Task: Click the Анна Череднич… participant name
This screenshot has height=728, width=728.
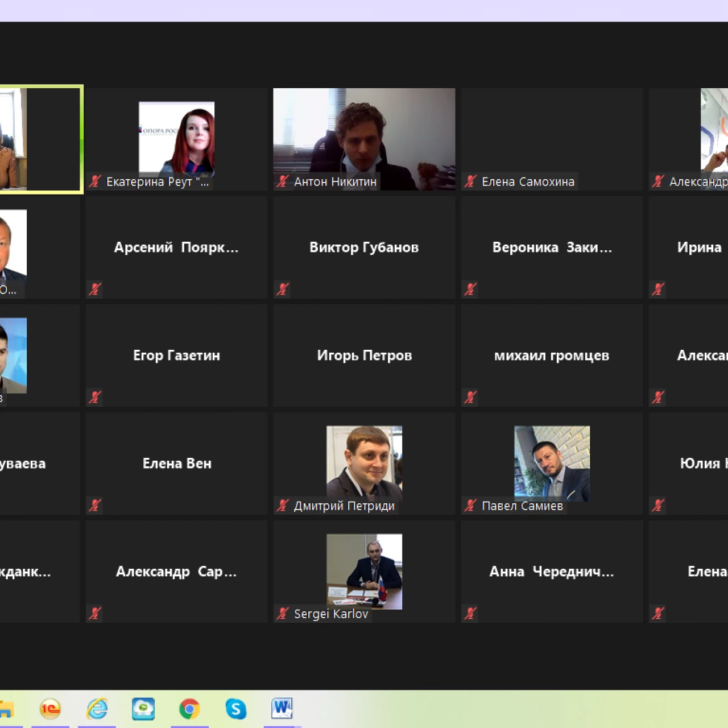Action: point(551,572)
